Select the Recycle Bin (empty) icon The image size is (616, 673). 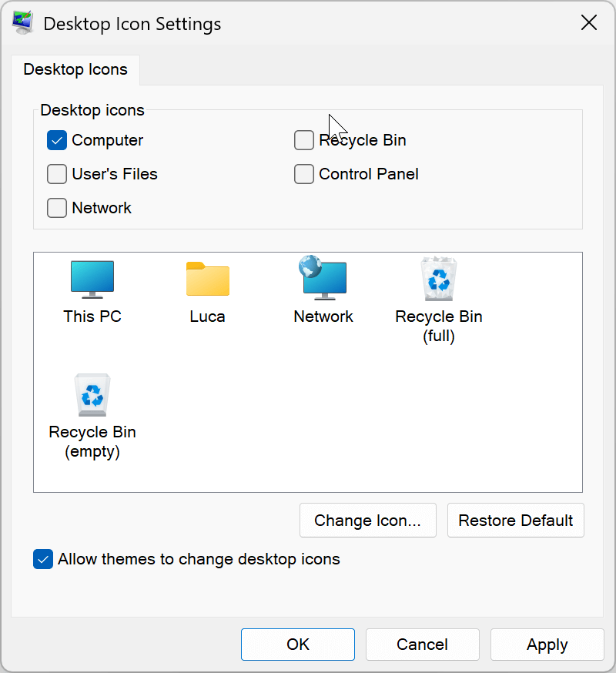[x=92, y=395]
